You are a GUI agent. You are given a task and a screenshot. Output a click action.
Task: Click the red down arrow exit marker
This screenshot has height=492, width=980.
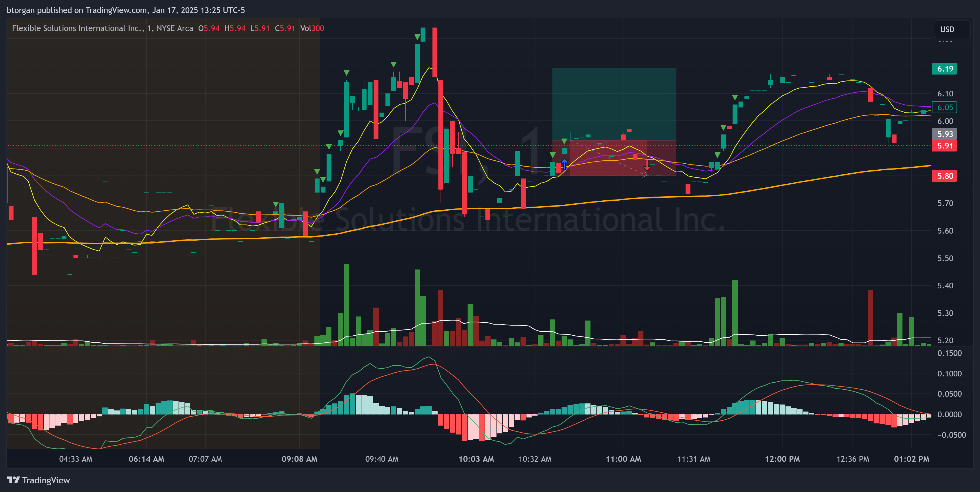[647, 166]
